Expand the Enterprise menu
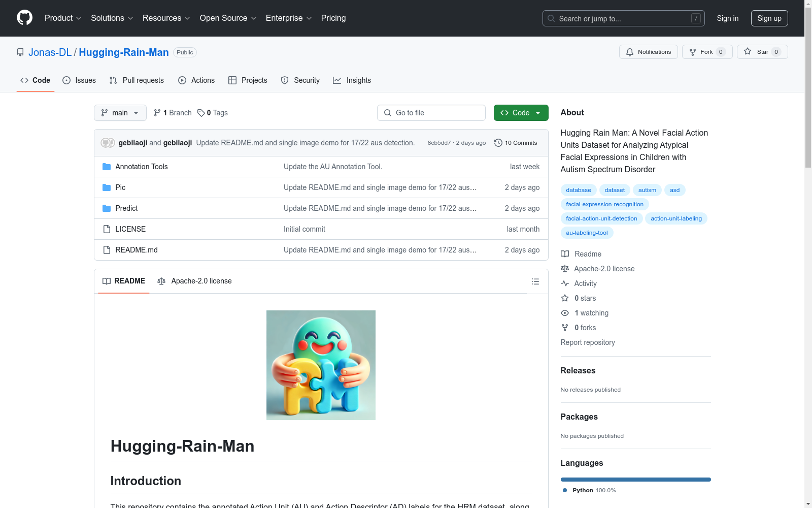812x508 pixels. click(289, 18)
